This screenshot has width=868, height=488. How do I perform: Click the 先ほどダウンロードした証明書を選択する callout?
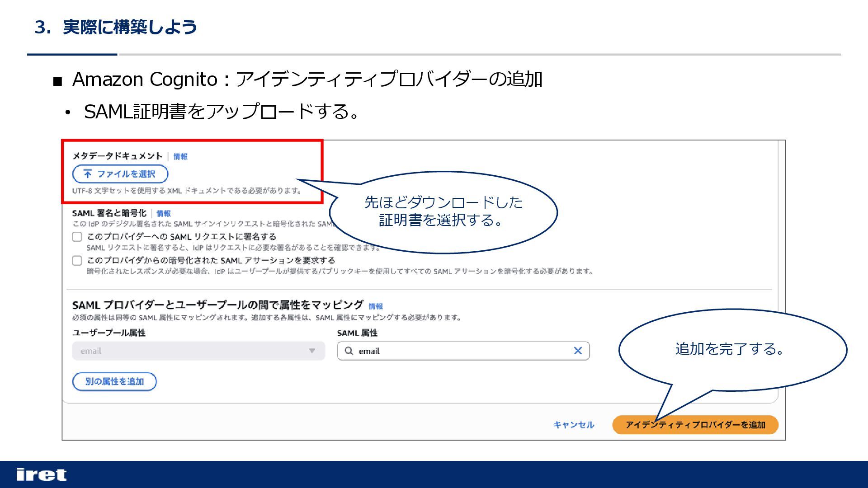tap(443, 211)
